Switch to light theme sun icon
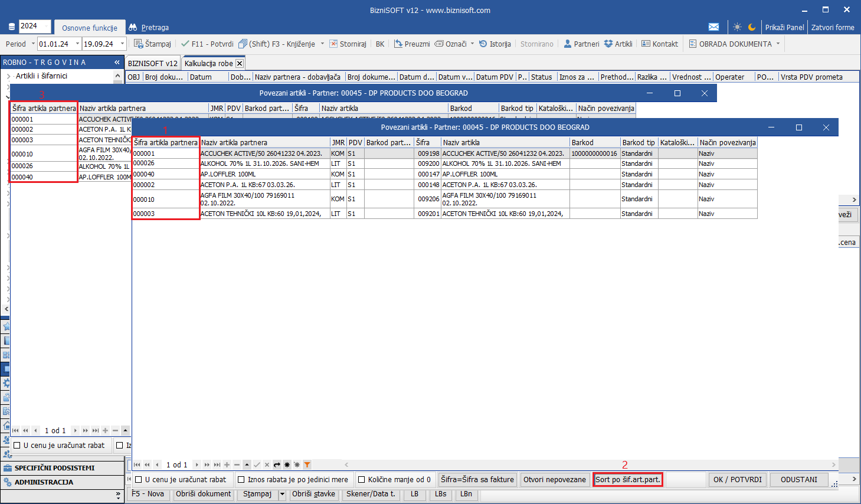 click(x=737, y=27)
